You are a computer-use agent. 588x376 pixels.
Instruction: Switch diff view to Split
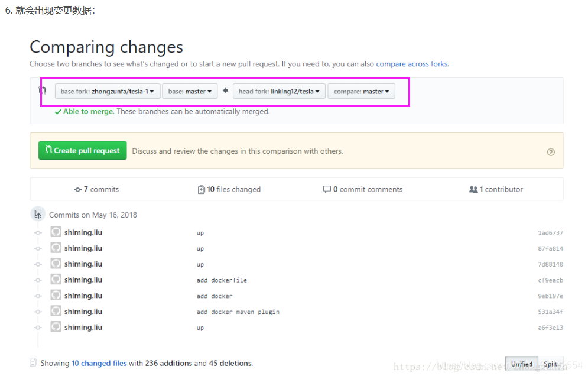(x=551, y=364)
